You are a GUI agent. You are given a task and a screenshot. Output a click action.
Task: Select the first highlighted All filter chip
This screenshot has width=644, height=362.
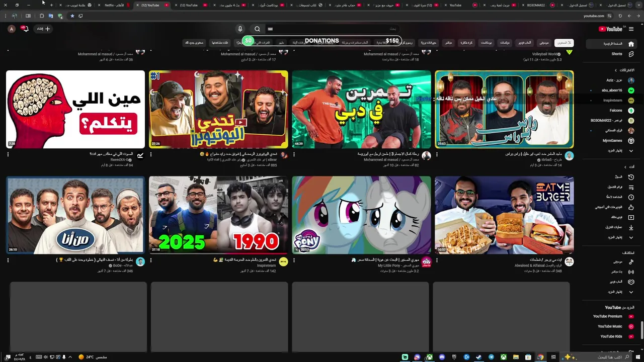(563, 43)
